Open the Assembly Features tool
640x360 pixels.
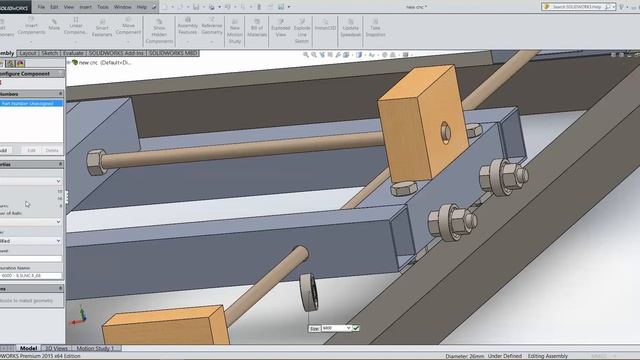(188, 25)
